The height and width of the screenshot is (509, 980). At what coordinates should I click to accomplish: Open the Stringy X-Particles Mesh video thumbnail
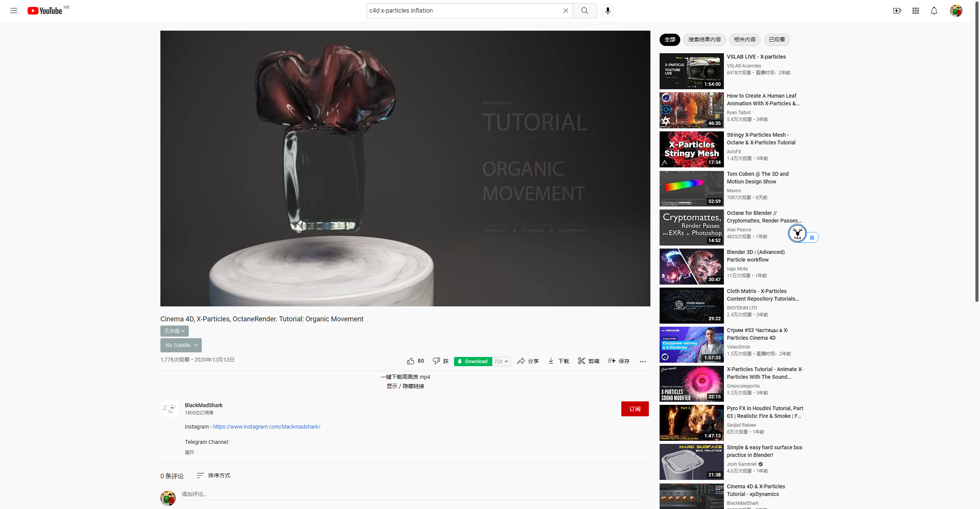[691, 149]
